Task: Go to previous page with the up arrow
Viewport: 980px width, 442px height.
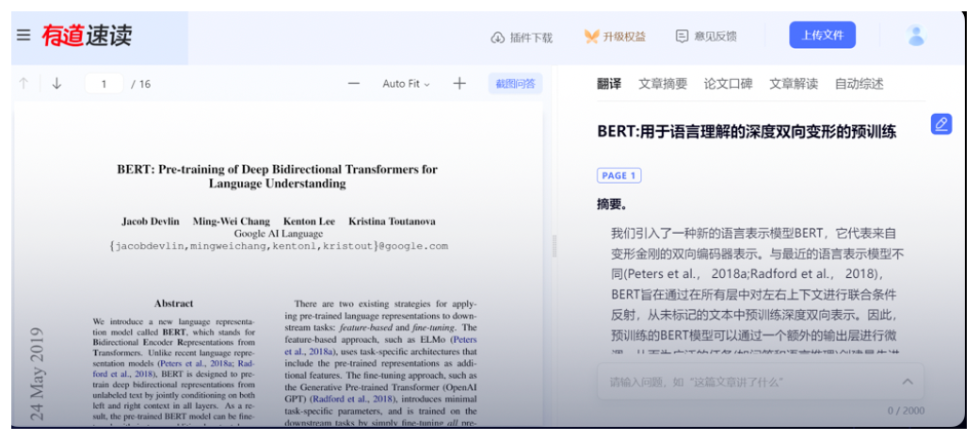Action: 24,83
